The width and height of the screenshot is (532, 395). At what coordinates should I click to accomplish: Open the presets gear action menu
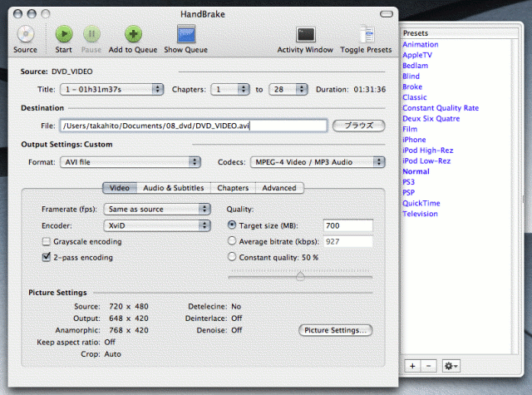coord(452,365)
